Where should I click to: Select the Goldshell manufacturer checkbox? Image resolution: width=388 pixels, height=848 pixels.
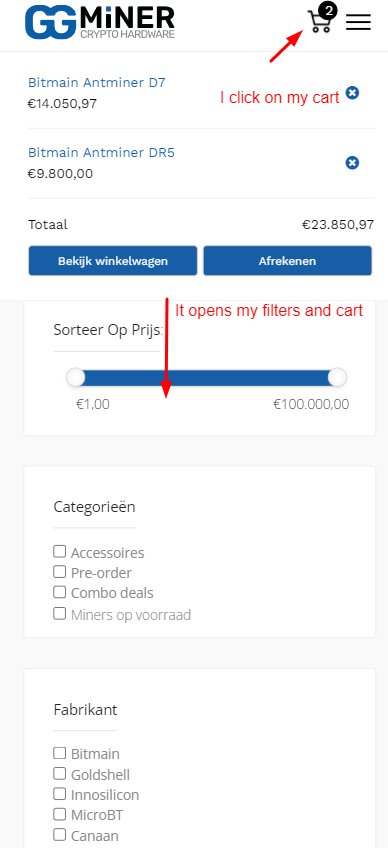[x=60, y=773]
